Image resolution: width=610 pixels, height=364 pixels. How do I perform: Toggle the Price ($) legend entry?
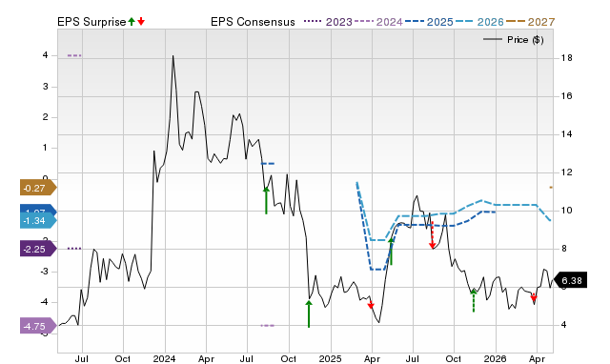pos(514,40)
